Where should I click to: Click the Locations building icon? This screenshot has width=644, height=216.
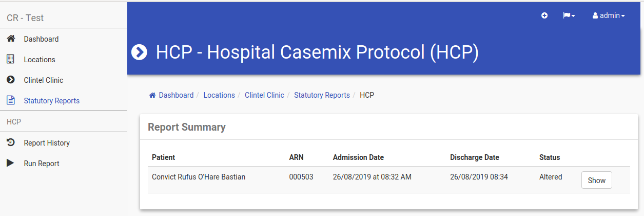tap(10, 59)
